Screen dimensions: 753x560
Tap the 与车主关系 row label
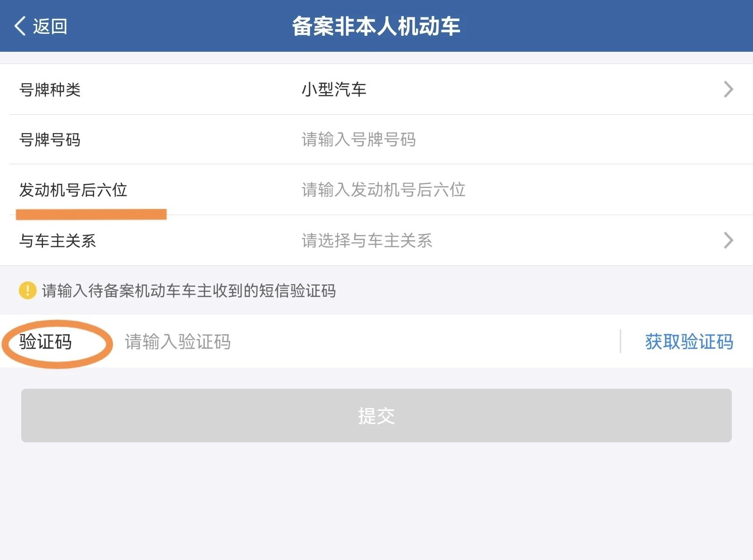(x=57, y=241)
